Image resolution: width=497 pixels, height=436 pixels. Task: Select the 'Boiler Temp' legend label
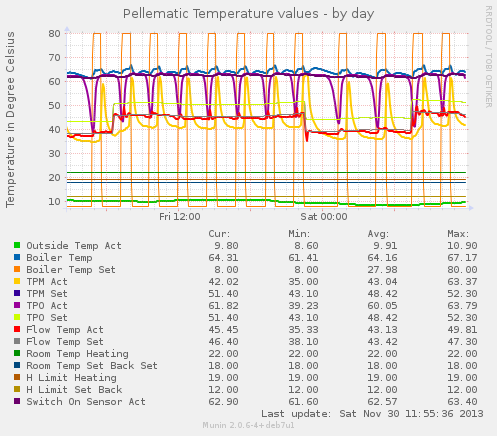tap(59, 258)
